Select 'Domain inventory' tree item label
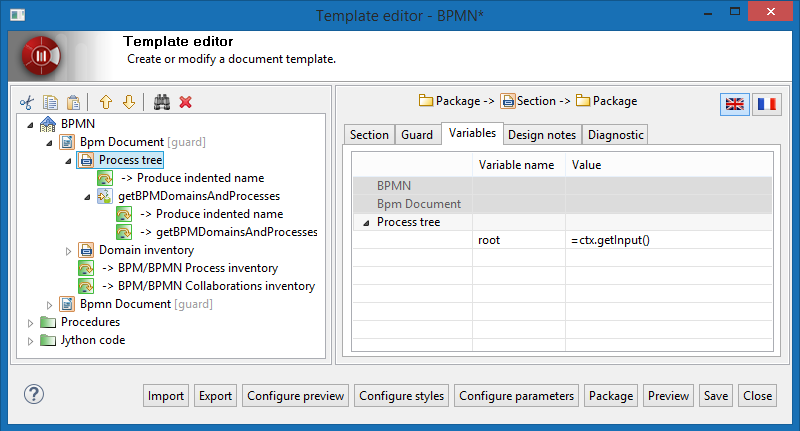This screenshot has height=431, width=800. click(146, 250)
